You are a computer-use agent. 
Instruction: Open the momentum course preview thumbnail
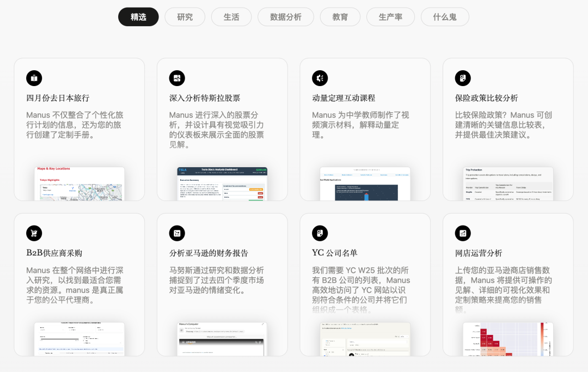click(x=365, y=184)
